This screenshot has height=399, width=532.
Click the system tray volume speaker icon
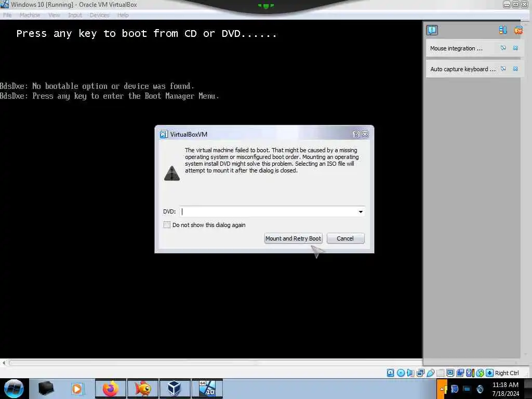[480, 389]
